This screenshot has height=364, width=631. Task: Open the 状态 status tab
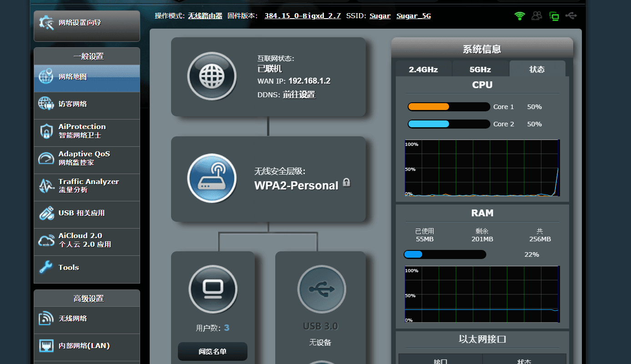point(537,70)
